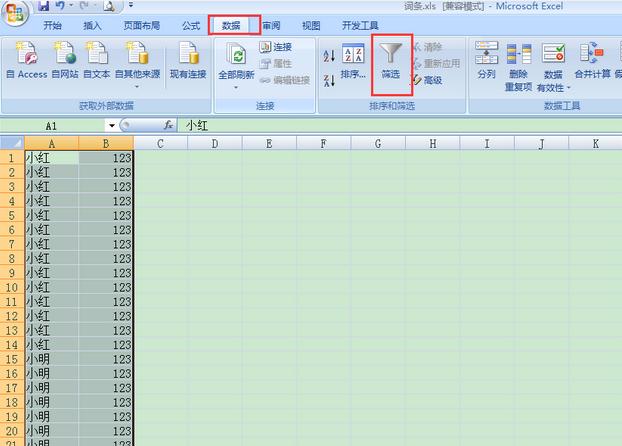
Task: Switch to 页面布局 tab
Action: (142, 26)
